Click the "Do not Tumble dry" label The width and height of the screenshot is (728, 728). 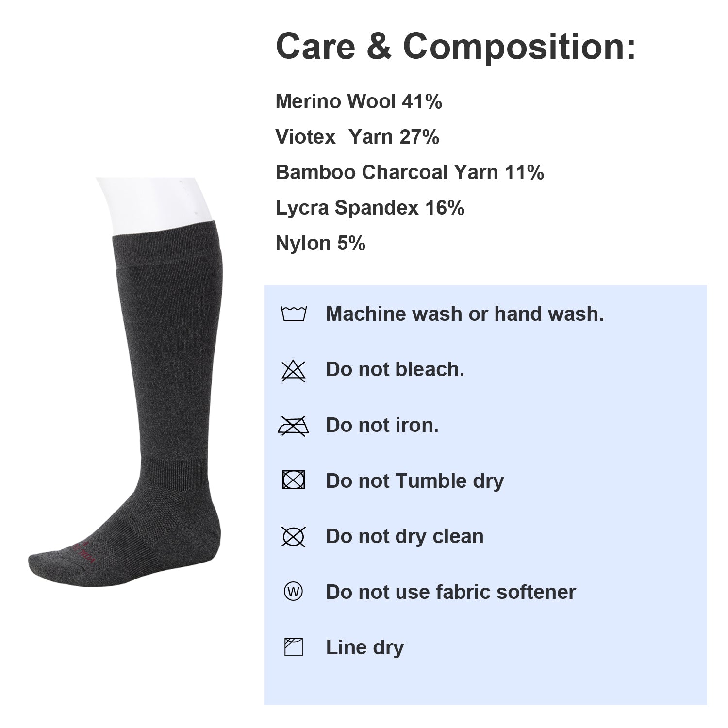tap(415, 481)
